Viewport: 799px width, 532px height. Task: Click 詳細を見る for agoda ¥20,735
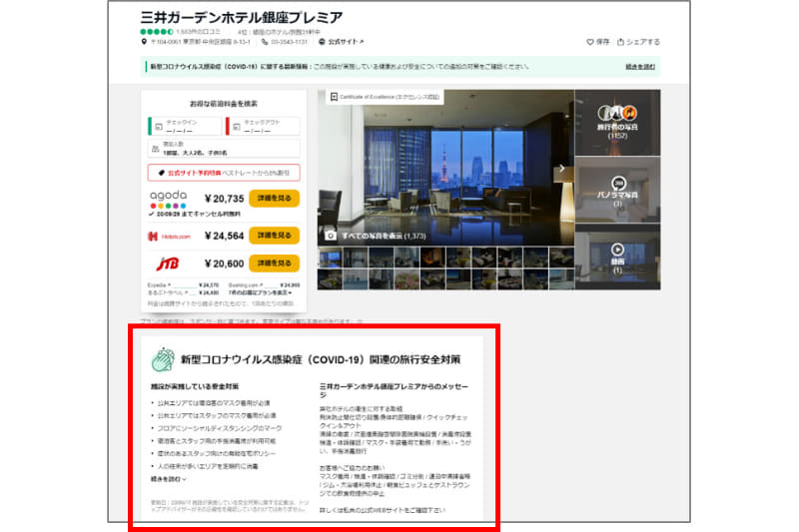274,198
